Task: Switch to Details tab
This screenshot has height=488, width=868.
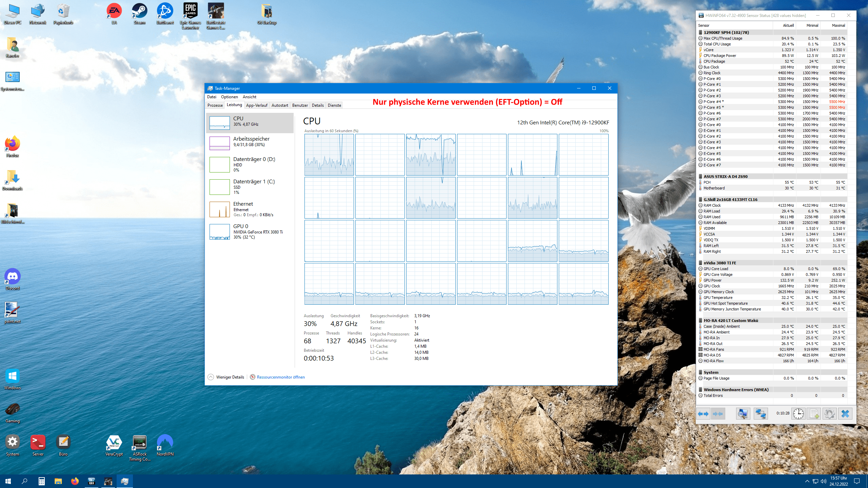Action: (x=318, y=105)
